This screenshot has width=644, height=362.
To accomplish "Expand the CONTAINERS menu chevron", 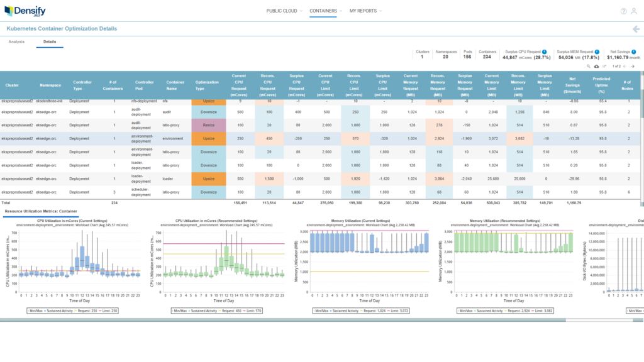I will (x=341, y=11).
